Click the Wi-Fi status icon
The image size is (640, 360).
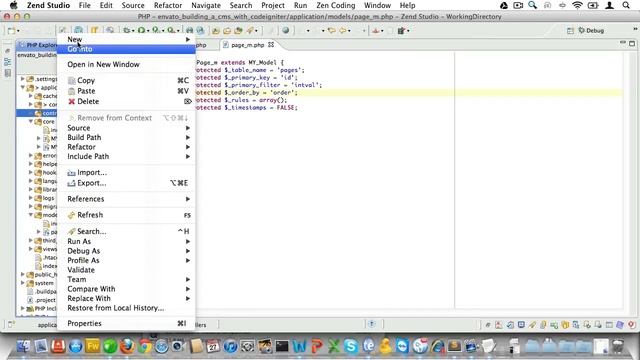point(577,5)
